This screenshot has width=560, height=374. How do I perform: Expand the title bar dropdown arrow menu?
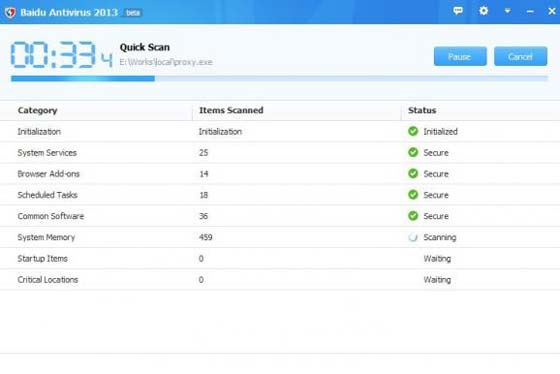(507, 11)
